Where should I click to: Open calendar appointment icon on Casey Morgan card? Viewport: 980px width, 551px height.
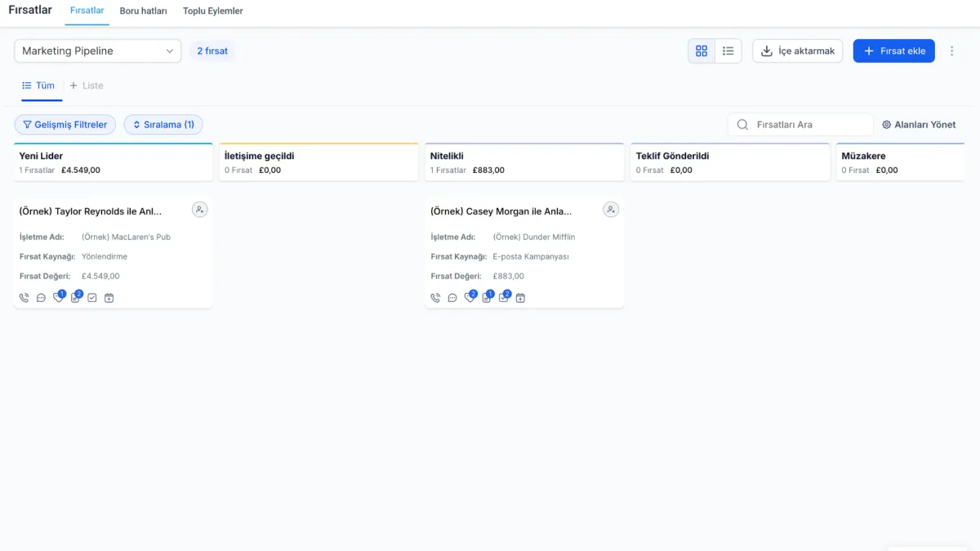click(x=520, y=298)
